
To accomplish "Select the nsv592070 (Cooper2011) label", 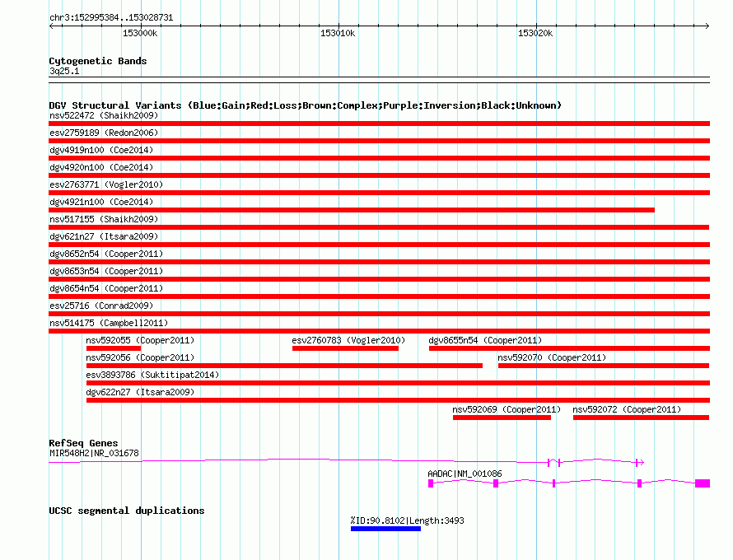I will click(x=552, y=357).
